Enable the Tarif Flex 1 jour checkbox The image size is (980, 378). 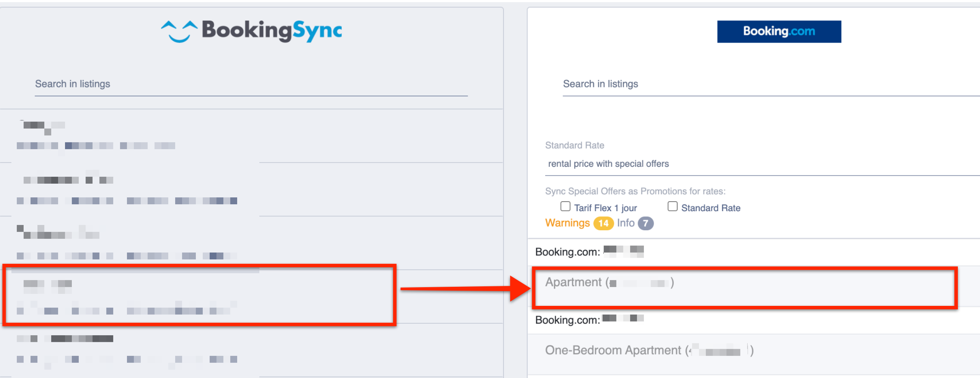click(x=565, y=206)
